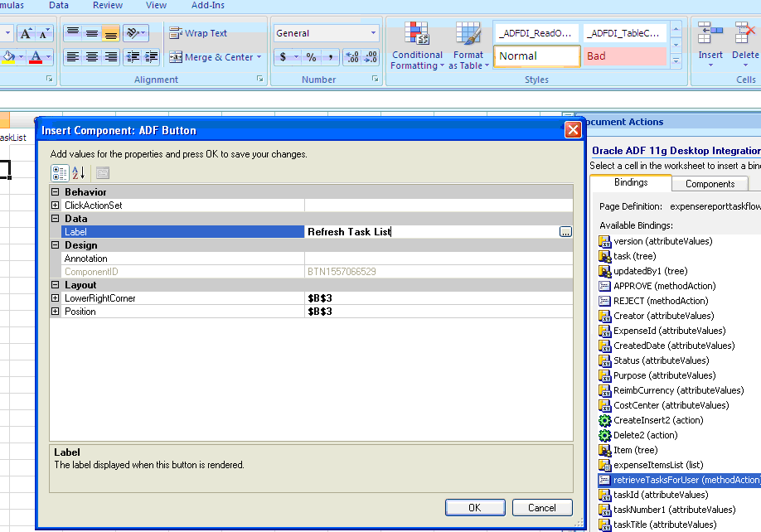Cancel the Insert Component dialog
The image size is (761, 532).
(542, 508)
